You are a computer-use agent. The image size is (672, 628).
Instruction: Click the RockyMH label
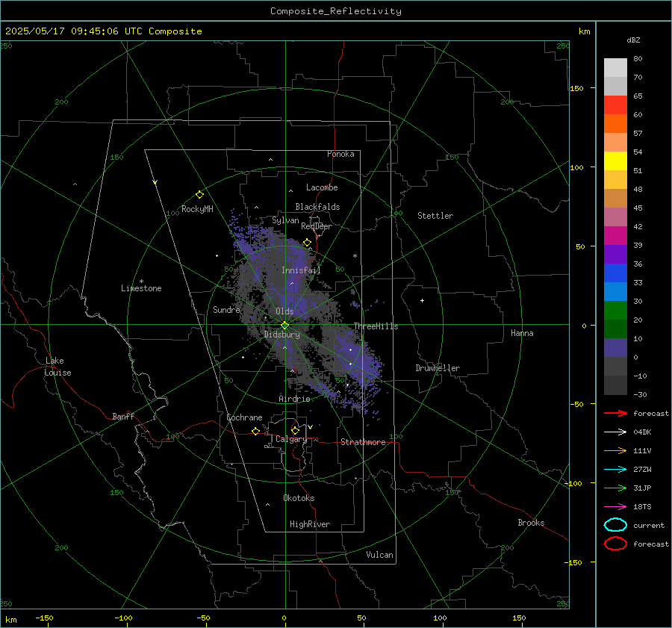point(197,209)
